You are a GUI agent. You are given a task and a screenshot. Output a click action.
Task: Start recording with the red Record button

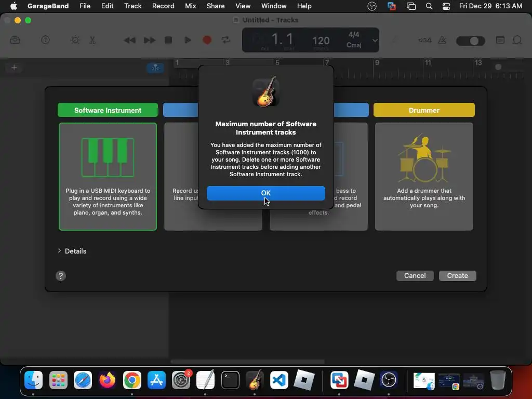(x=207, y=41)
